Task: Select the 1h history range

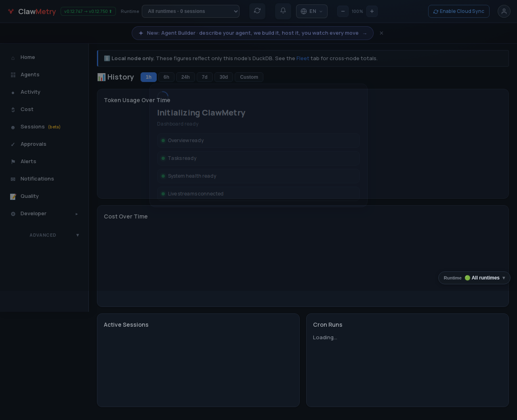Action: click(x=149, y=77)
